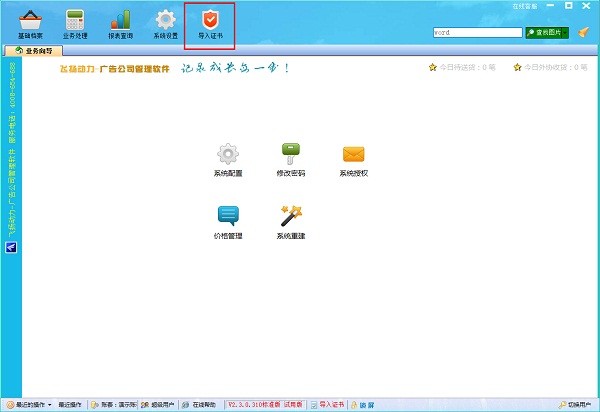Click 切换用户 button in status bar

tap(575, 405)
